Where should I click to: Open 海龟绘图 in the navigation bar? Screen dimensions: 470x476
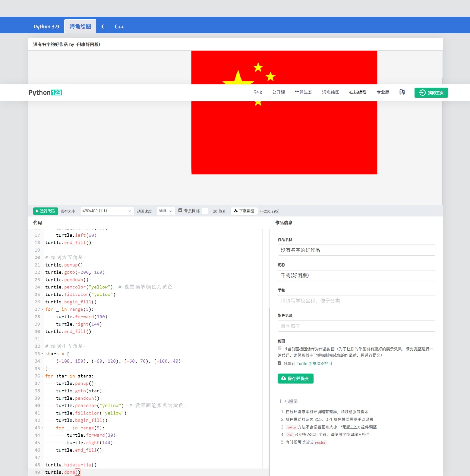pos(330,92)
